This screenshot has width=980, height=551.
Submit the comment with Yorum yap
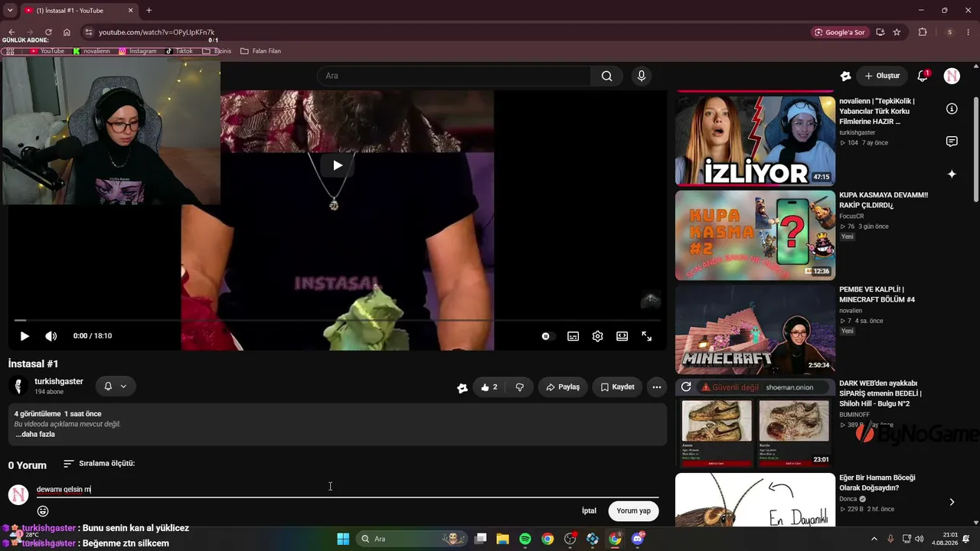633,511
